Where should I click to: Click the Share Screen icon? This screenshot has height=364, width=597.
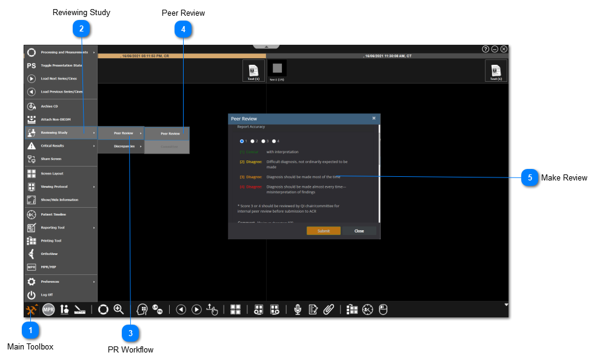32,159
